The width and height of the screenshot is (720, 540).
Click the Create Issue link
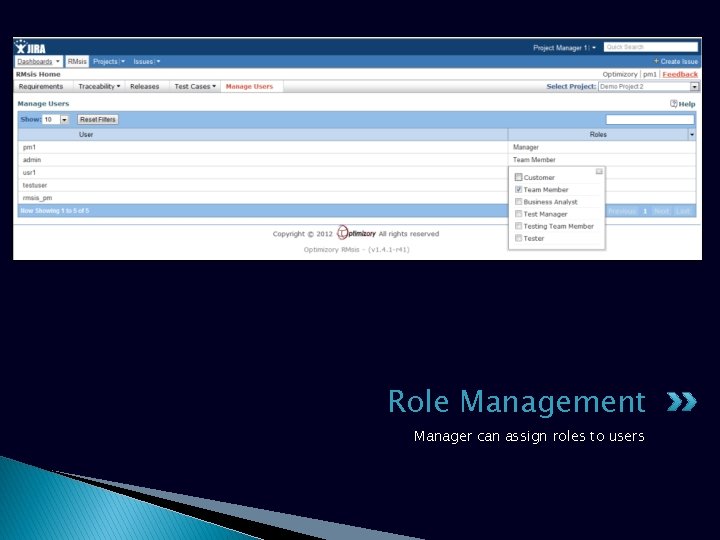[675, 62]
